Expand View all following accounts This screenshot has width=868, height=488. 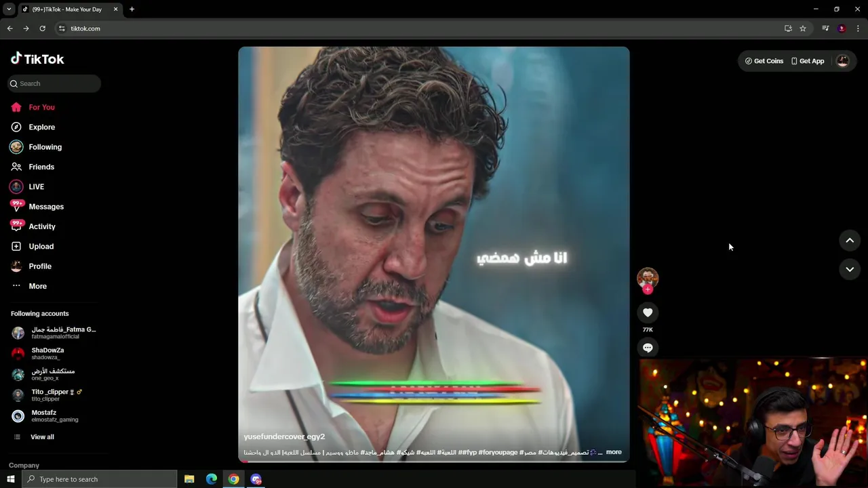click(x=41, y=437)
